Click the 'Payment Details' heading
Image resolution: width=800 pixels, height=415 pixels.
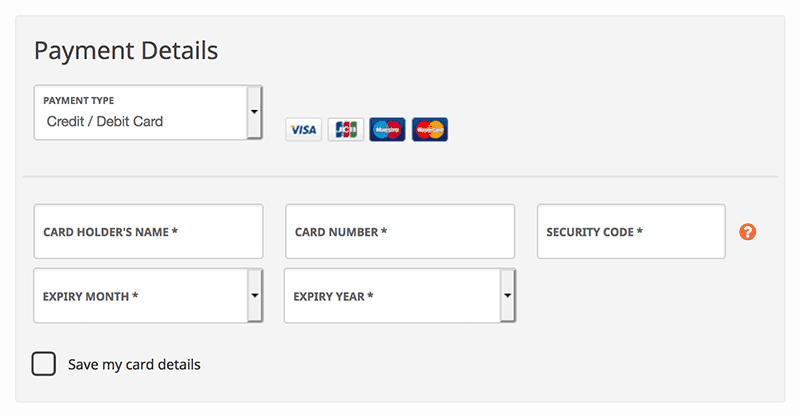click(126, 51)
